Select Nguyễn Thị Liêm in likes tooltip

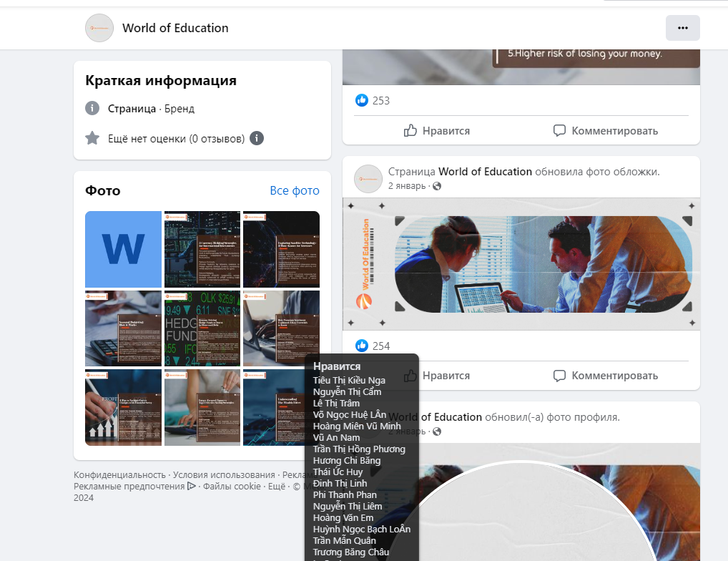(348, 506)
